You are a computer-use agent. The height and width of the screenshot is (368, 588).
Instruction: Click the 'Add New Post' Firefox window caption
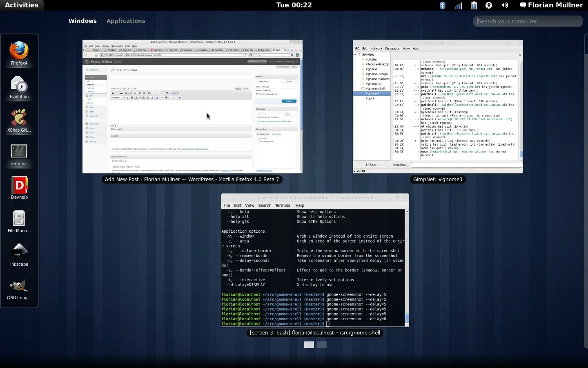192,179
